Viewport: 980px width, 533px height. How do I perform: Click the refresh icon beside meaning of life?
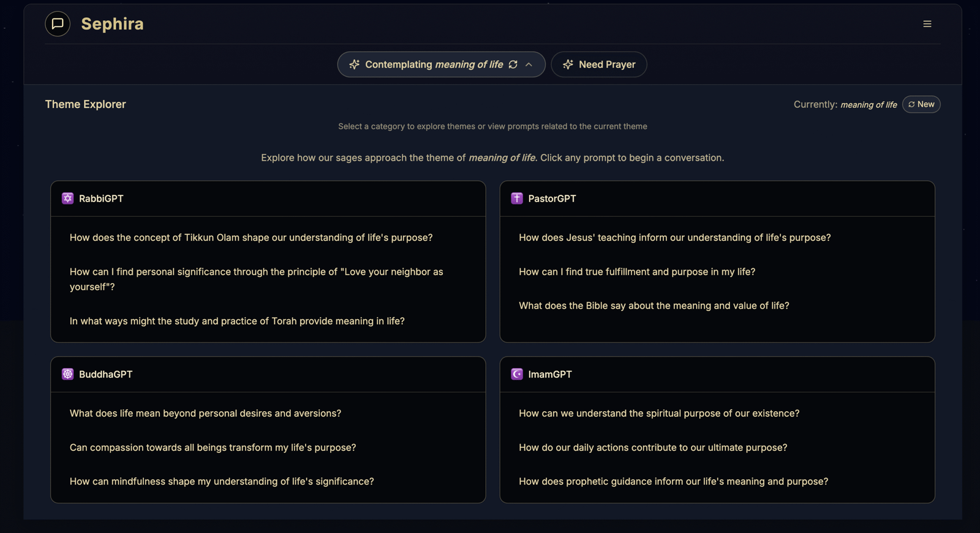[513, 64]
